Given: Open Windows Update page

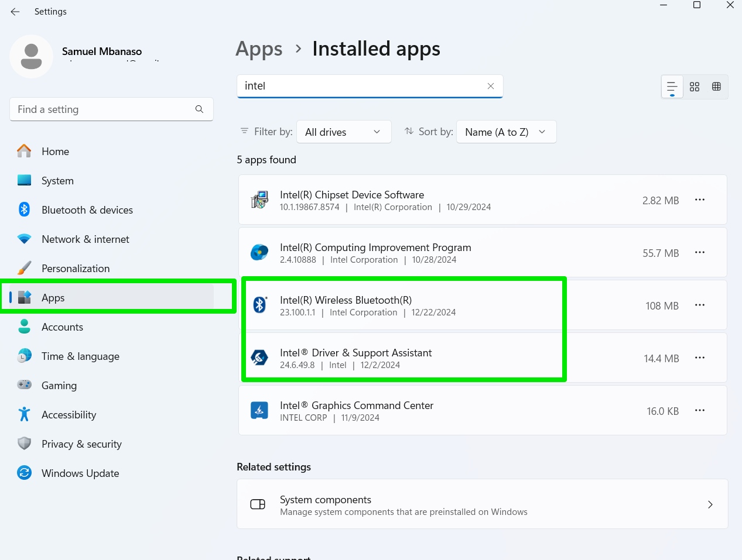Looking at the screenshot, I should tap(111, 473).
